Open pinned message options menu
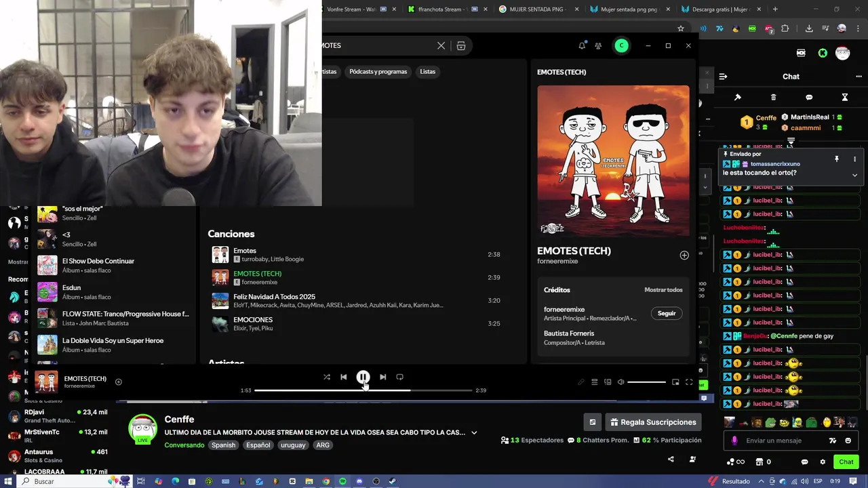 pos(854,159)
